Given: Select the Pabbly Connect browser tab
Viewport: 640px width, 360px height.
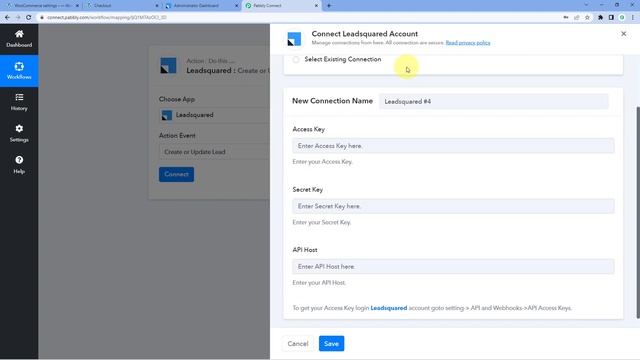Looking at the screenshot, I should (282, 6).
